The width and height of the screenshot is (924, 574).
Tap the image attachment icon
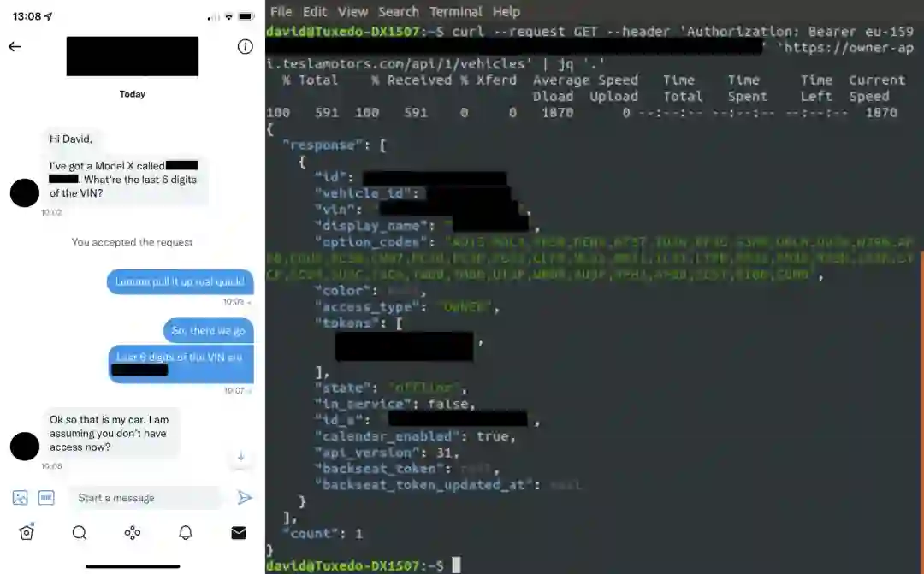(20, 498)
